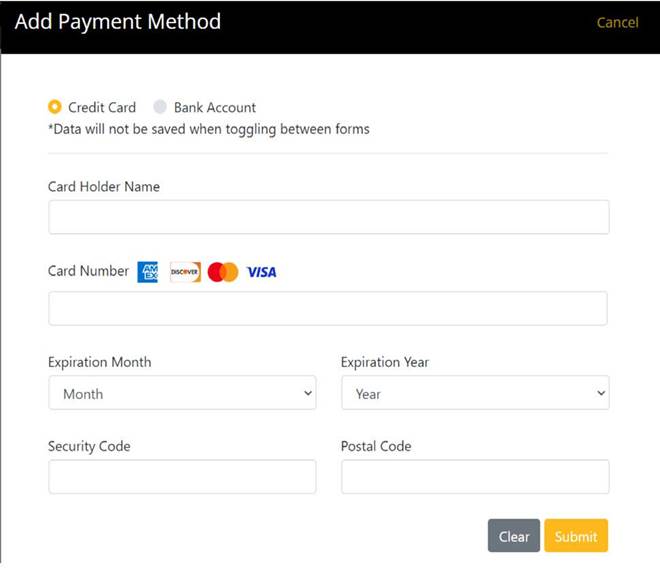Click the Visa card logo
Screen dimensions: 660x578
[262, 272]
